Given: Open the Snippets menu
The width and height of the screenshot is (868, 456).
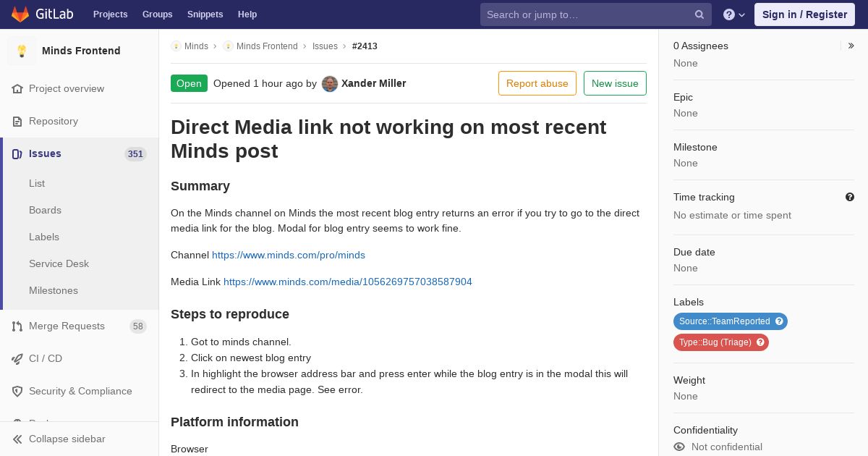Looking at the screenshot, I should pyautogui.click(x=205, y=14).
